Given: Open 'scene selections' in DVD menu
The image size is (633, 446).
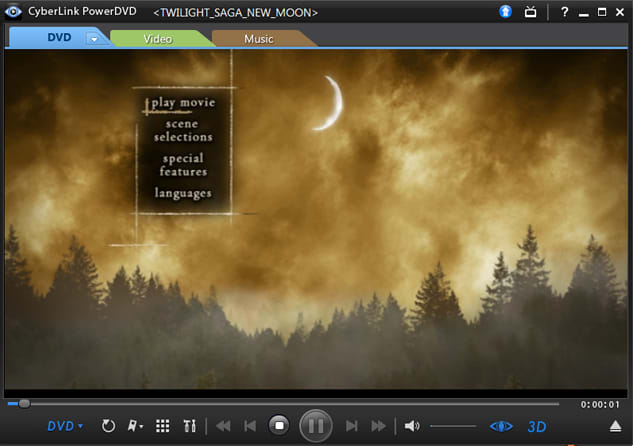Looking at the screenshot, I should 183,130.
